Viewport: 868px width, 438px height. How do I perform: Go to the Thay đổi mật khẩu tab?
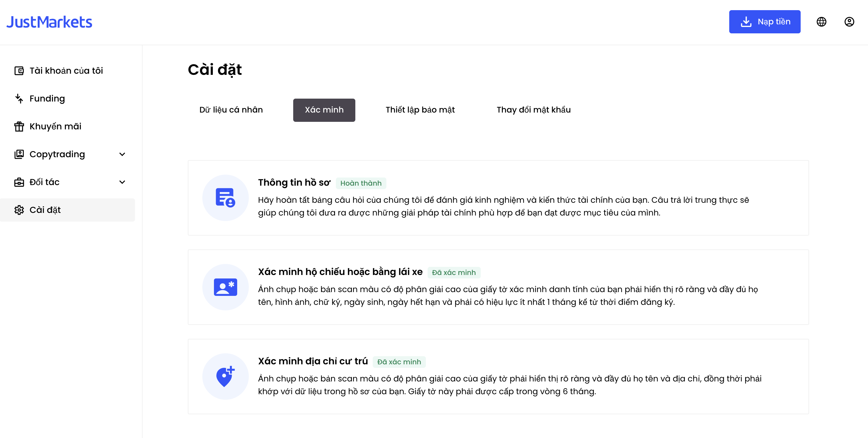[533, 110]
